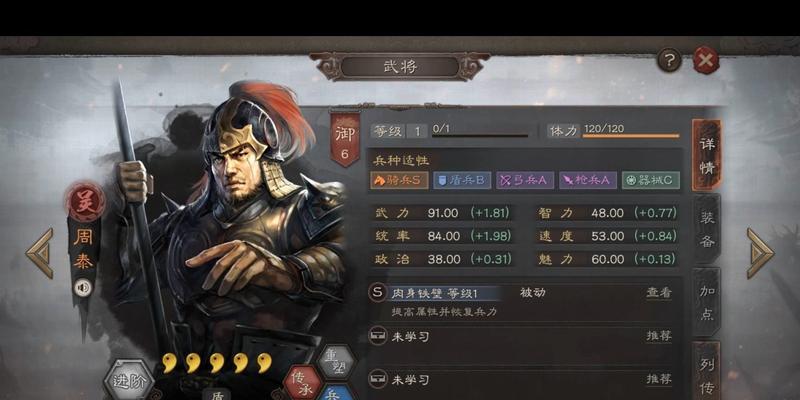Select the 肉身铁壁 等级1 skill entry
Image resolution: width=800 pixels, height=400 pixels.
tap(434, 293)
